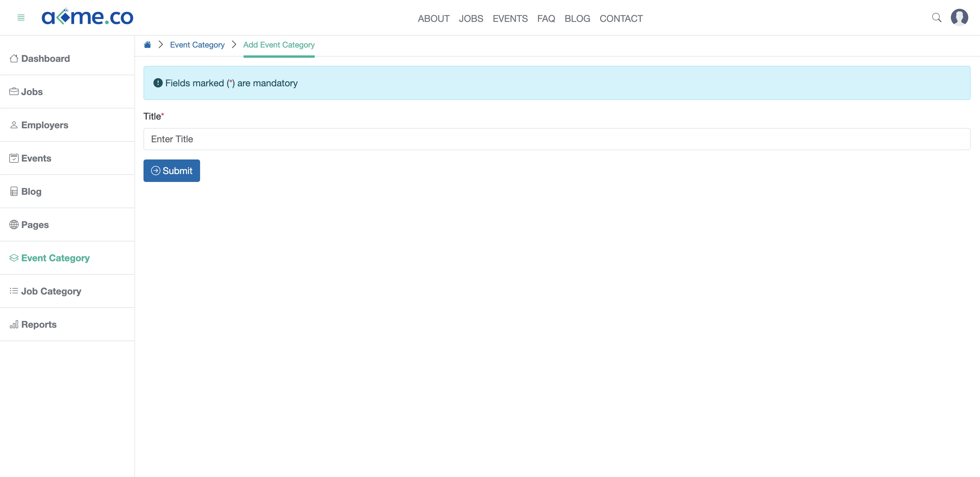Viewport: 980px width, 477px height.
Task: Click the Employers person icon
Action: tap(14, 125)
